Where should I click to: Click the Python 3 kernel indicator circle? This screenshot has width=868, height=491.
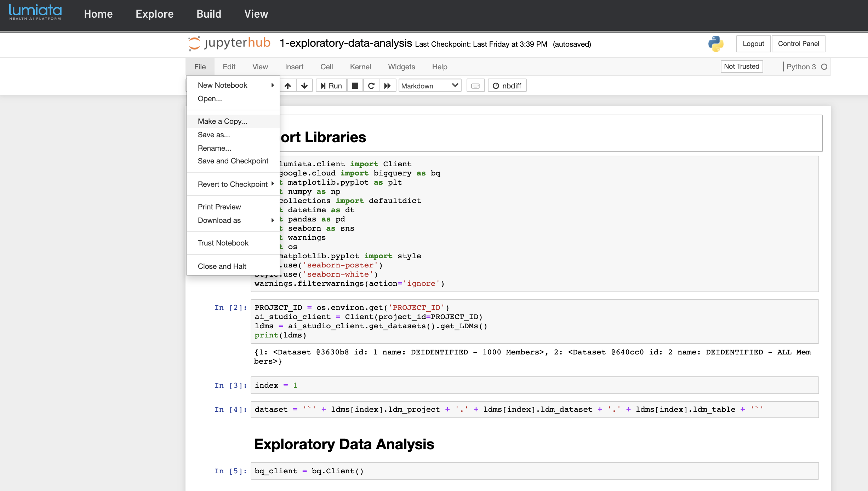[824, 67]
